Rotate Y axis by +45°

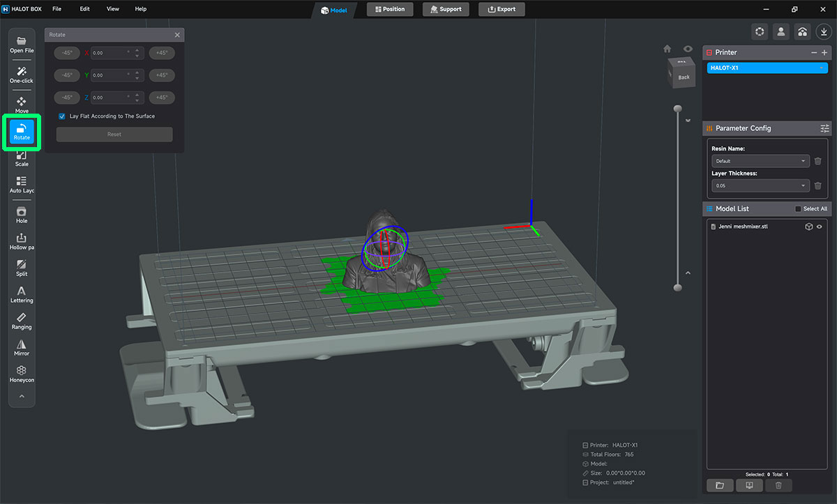[161, 75]
